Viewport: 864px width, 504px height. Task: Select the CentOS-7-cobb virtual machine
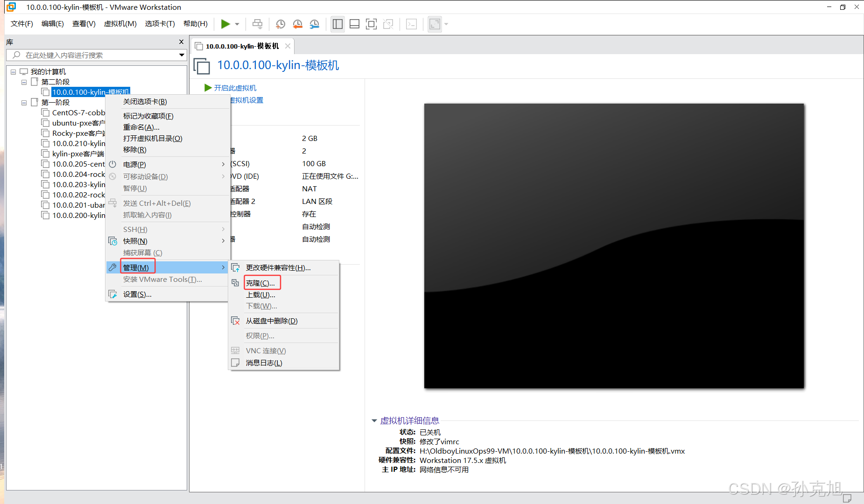[x=78, y=112]
